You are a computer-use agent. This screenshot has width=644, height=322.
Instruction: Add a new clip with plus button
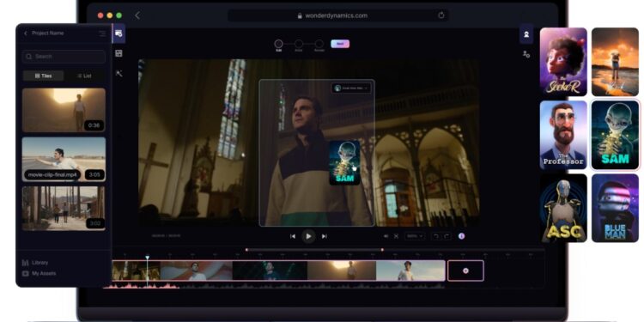pos(465,270)
